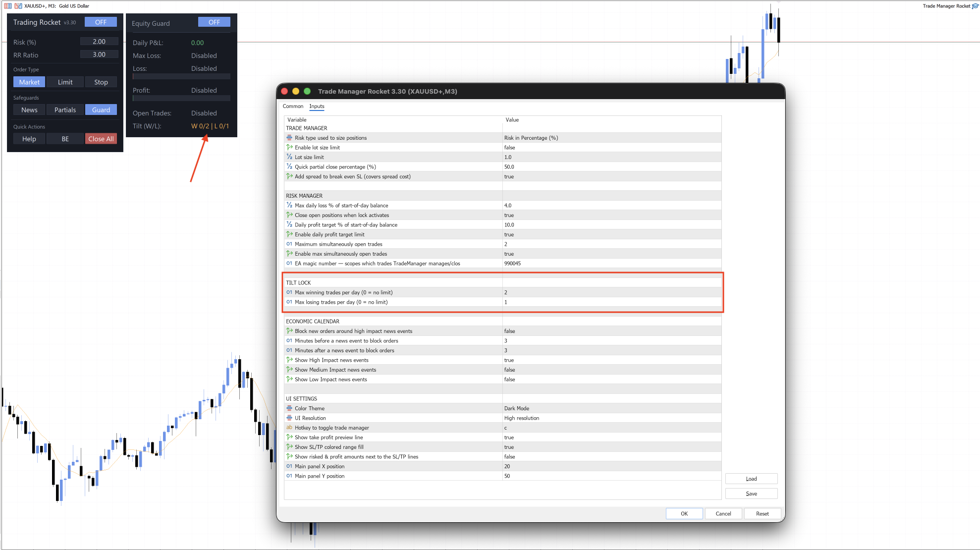Click the Load button
This screenshot has width=980, height=550.
pyautogui.click(x=751, y=479)
